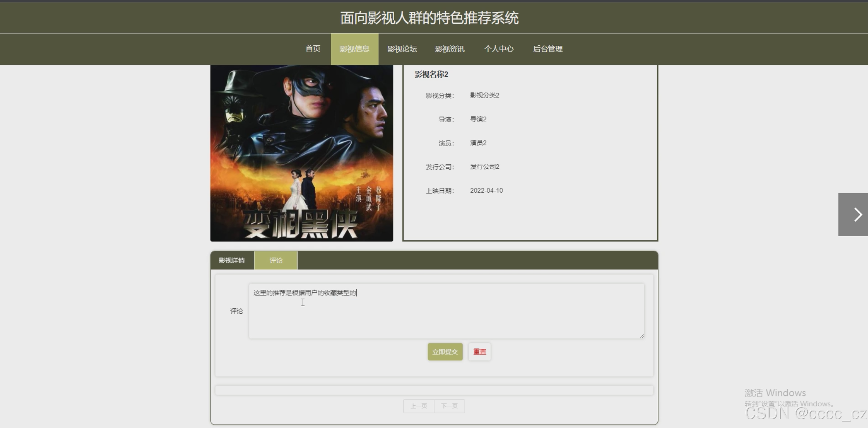Switch to the 影视详情 tab
Viewport: 868px width, 428px height.
232,260
